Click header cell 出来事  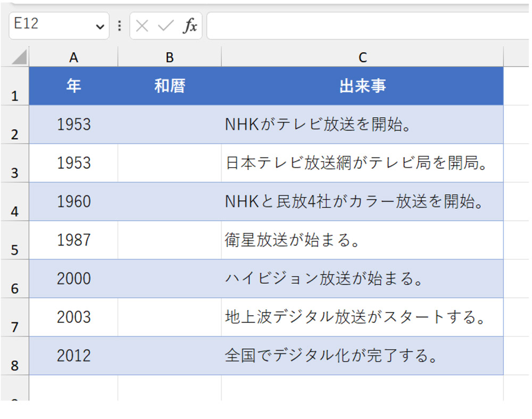[362, 86]
